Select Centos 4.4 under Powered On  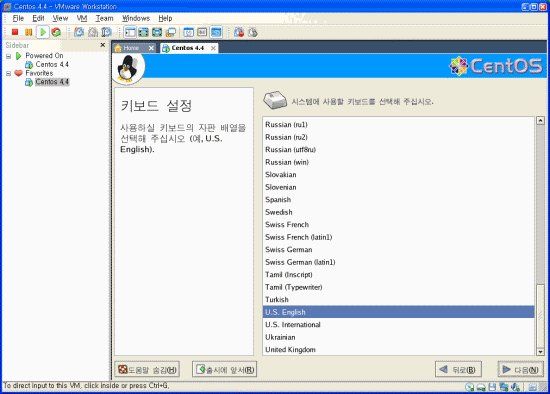point(52,65)
